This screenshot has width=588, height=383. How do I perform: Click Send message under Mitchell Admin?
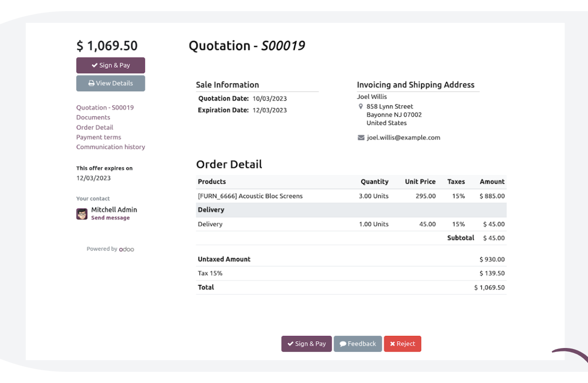(110, 218)
